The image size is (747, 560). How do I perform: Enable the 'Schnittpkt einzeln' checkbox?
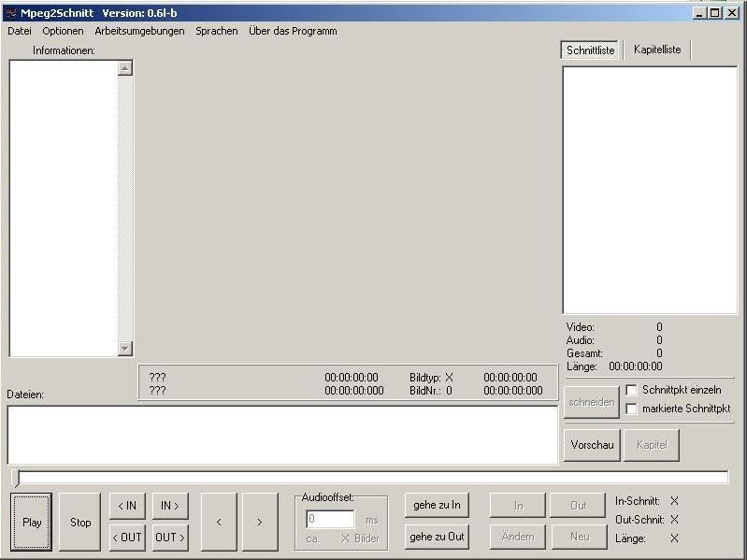(631, 391)
